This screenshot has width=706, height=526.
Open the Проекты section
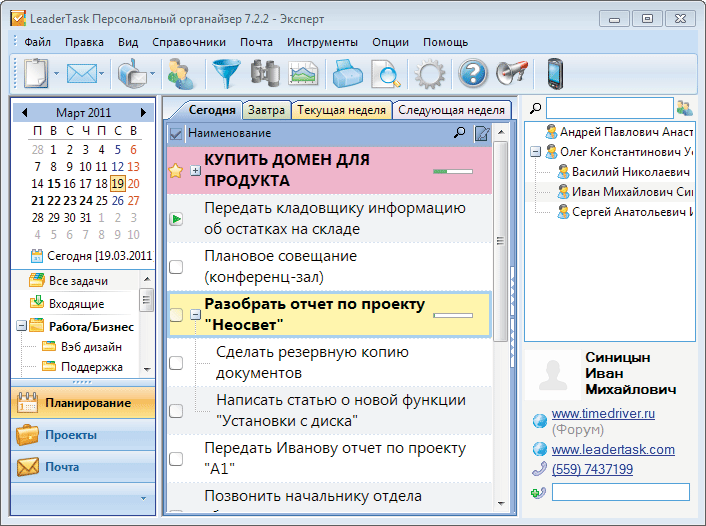tap(83, 435)
